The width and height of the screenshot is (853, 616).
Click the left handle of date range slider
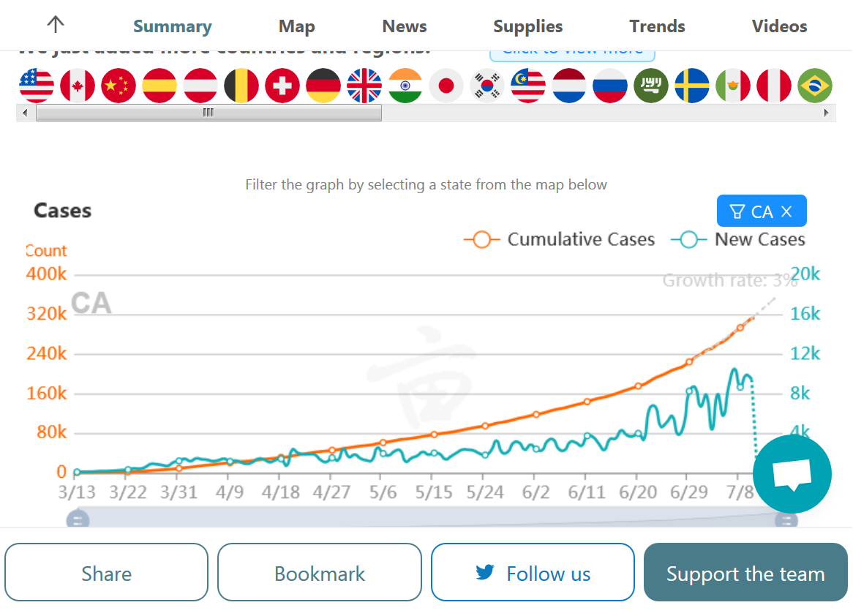[x=78, y=519]
